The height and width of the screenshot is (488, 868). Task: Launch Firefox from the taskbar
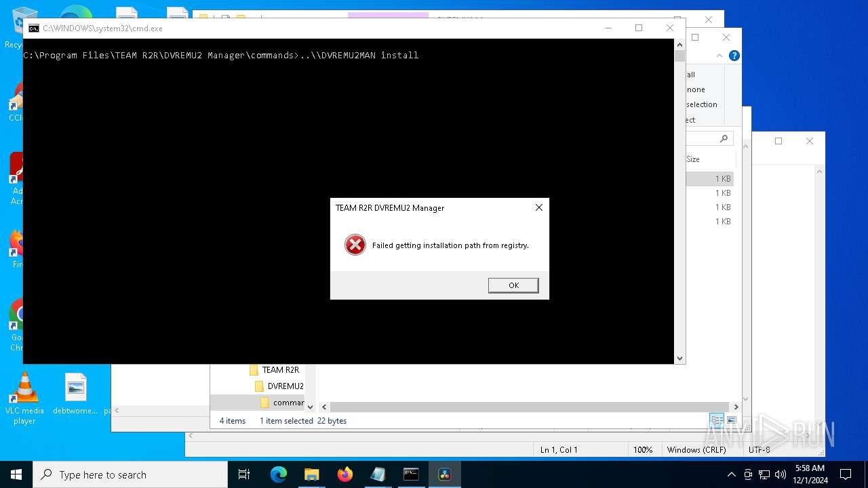coord(344,474)
